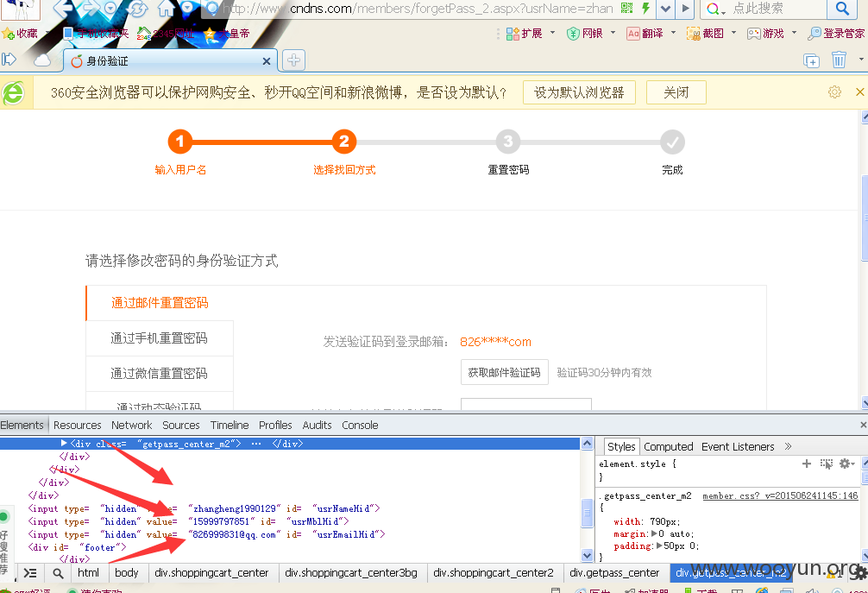The height and width of the screenshot is (593, 868).
Task: Show more style panes chevron
Action: click(789, 446)
